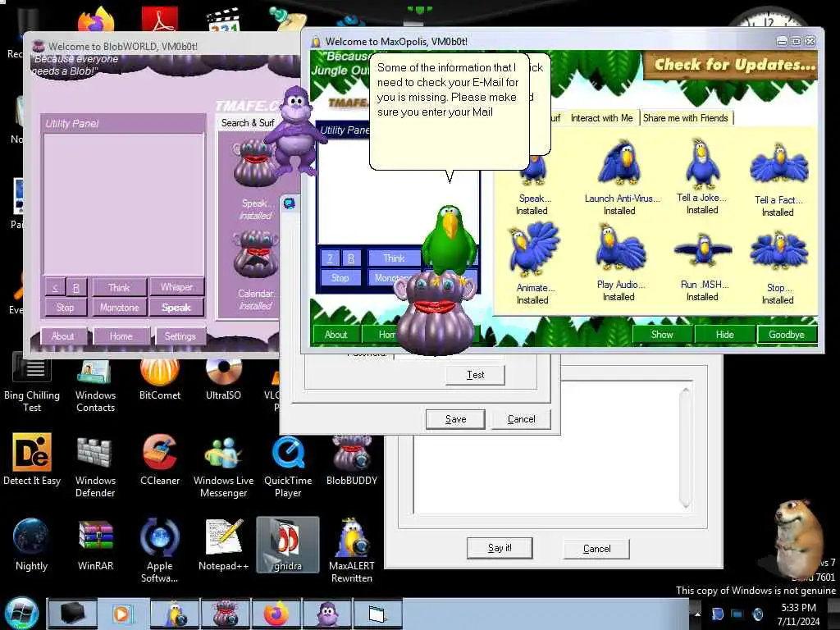
Task: Open Apple Software Update desktop icon
Action: pyautogui.click(x=160, y=550)
